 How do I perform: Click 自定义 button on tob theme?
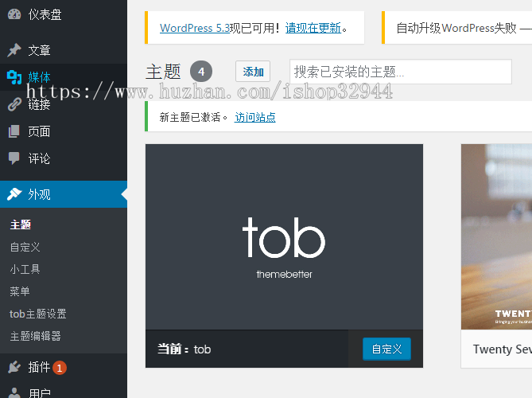tap(386, 349)
